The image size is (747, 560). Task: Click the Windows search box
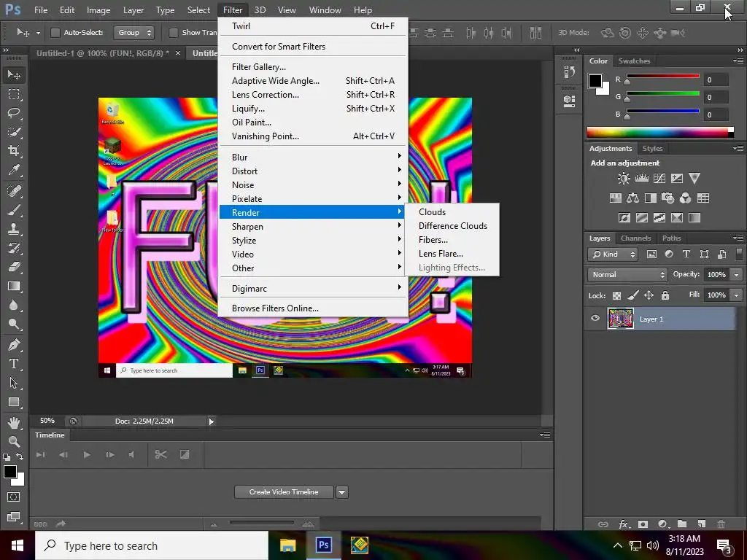pos(152,545)
